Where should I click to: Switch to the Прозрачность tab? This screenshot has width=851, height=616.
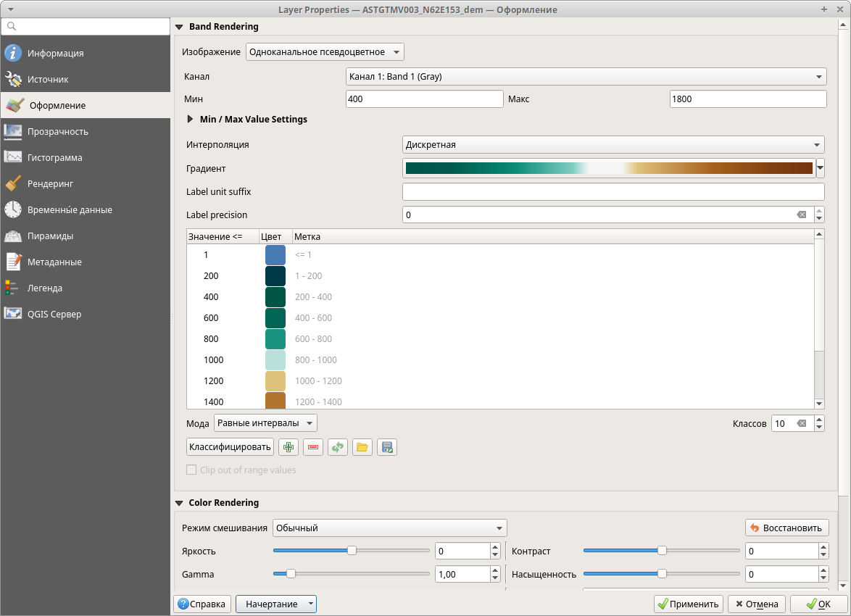tap(57, 131)
